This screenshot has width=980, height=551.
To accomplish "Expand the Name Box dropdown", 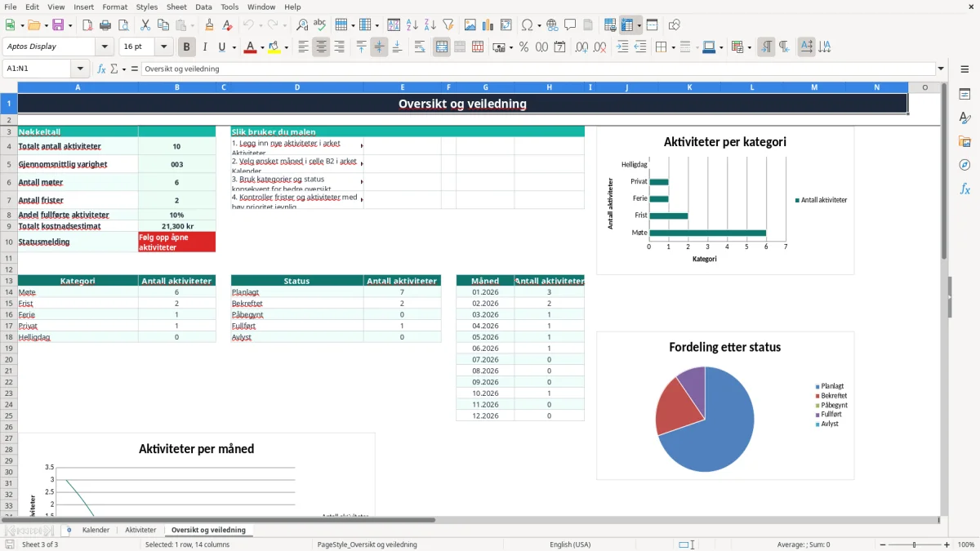I will 80,69.
